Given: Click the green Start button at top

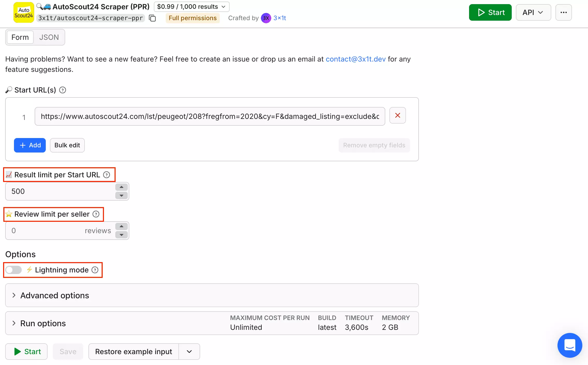Looking at the screenshot, I should pos(490,12).
